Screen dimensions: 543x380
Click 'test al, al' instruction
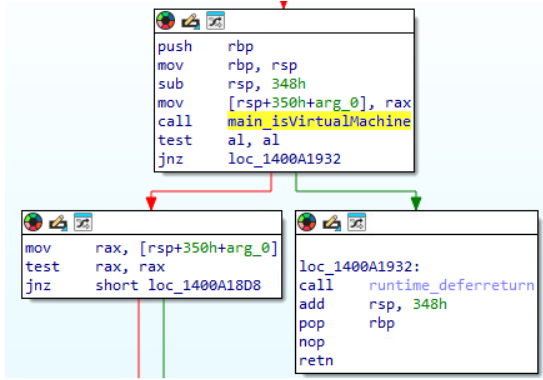[x=219, y=140]
